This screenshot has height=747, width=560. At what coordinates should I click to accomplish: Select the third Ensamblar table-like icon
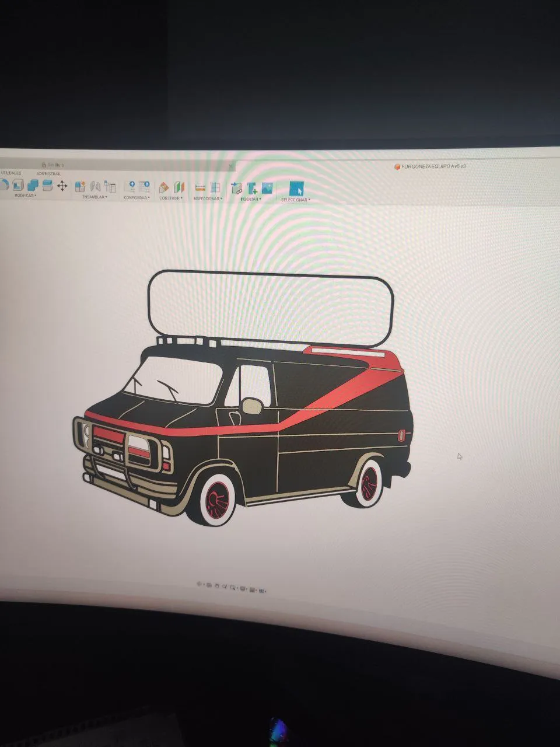coord(110,187)
